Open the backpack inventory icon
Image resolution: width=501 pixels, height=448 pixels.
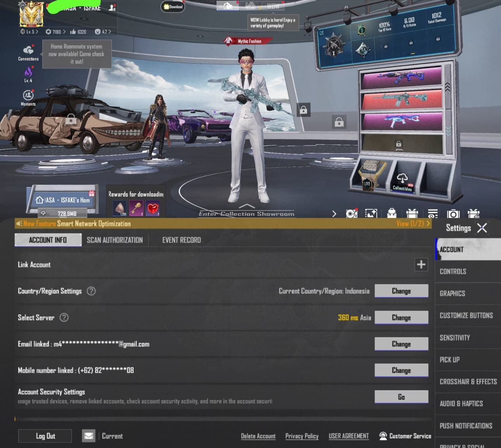(x=391, y=214)
